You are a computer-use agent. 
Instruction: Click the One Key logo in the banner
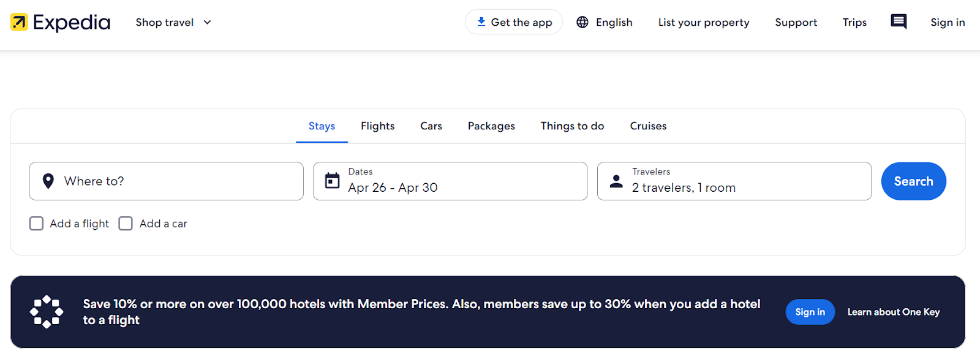46,311
